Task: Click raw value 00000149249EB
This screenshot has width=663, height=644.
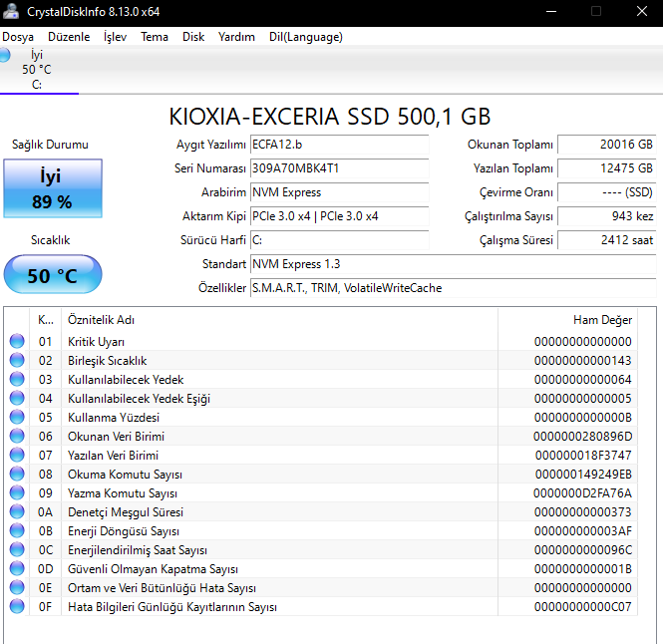Action: pos(583,474)
